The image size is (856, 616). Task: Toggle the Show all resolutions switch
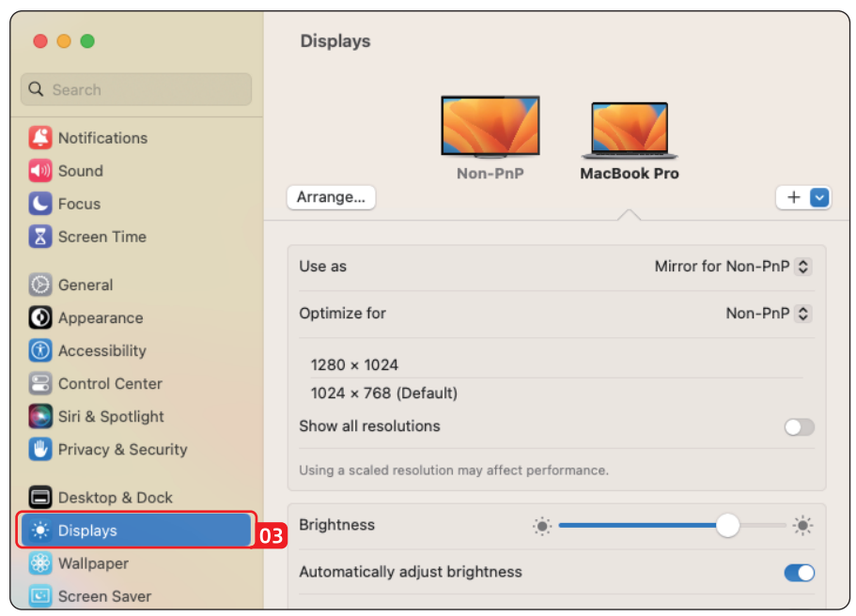tap(799, 427)
